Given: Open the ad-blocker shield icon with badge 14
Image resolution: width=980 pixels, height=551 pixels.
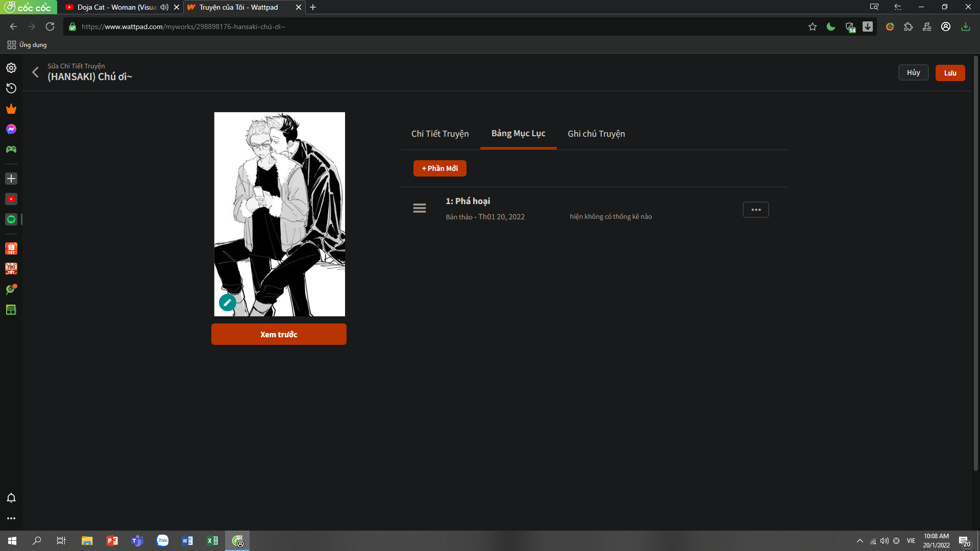Looking at the screenshot, I should coord(850,27).
